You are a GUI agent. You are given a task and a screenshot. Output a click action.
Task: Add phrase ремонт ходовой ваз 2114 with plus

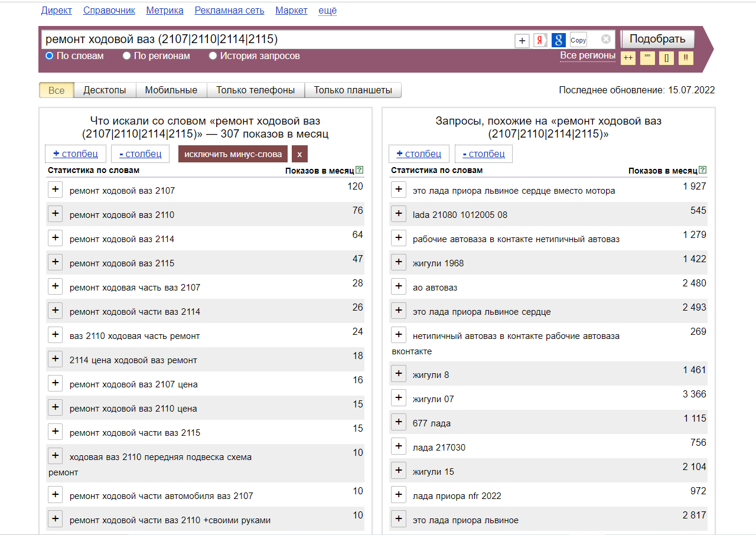(56, 237)
